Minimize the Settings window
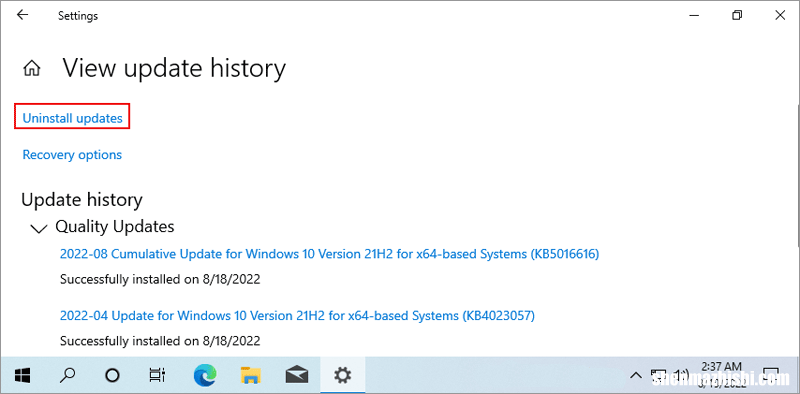800x394 pixels. pyautogui.click(x=693, y=15)
